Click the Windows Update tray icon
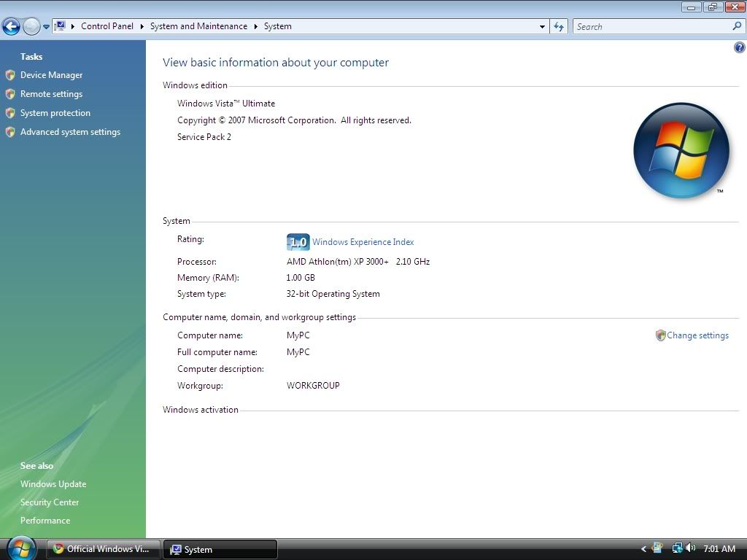The width and height of the screenshot is (747, 560). (658, 548)
